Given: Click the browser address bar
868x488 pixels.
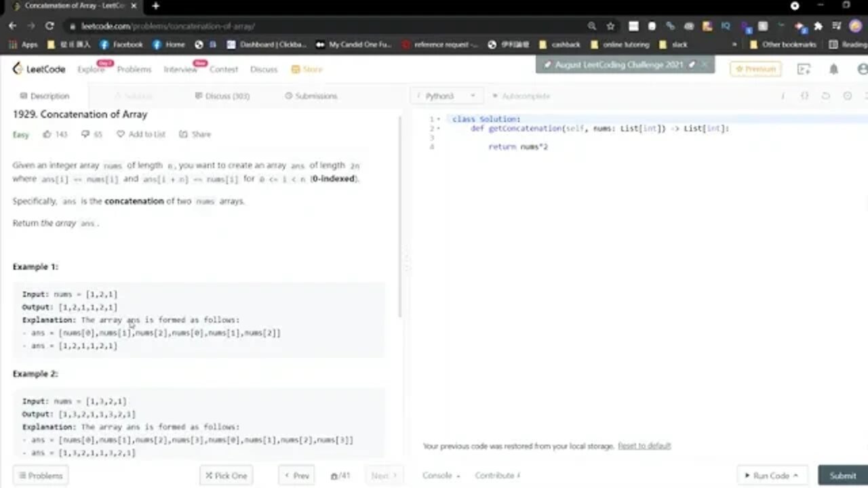Looking at the screenshot, I should [x=325, y=26].
